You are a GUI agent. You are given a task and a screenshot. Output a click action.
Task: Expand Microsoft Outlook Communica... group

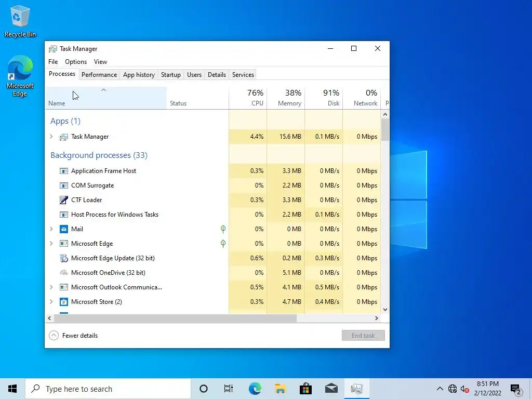point(51,287)
